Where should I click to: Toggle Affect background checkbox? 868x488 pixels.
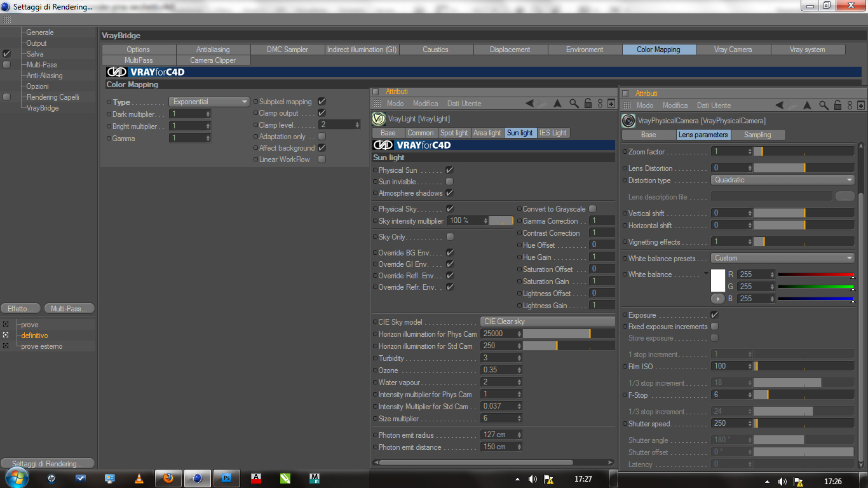click(322, 148)
